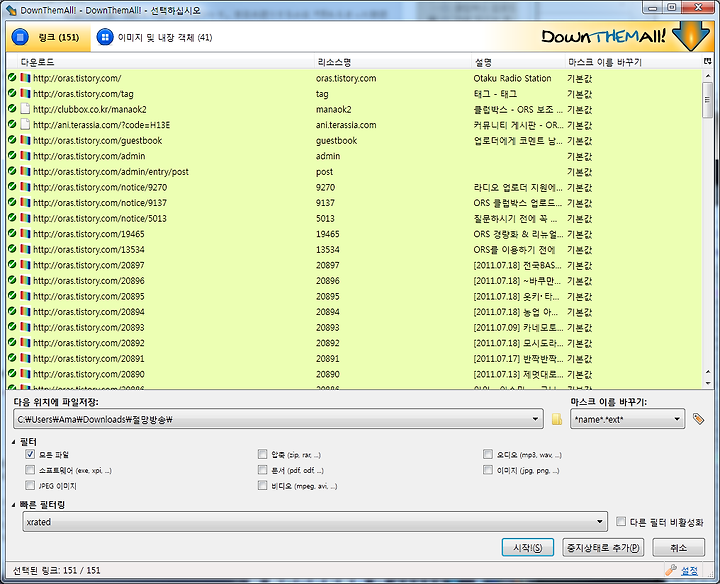Sort by 리소스명 column header

[x=393, y=62]
